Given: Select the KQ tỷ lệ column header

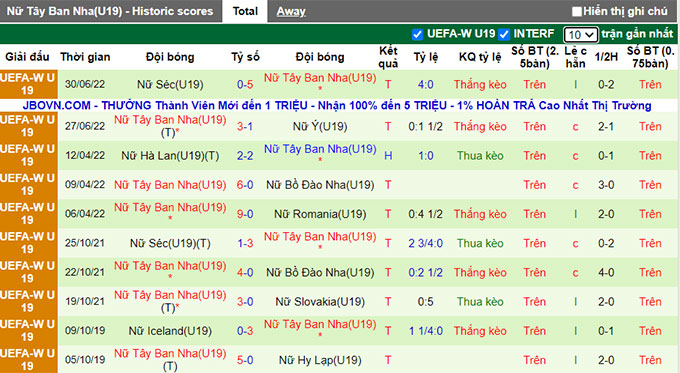Looking at the screenshot, I should coord(480,57).
